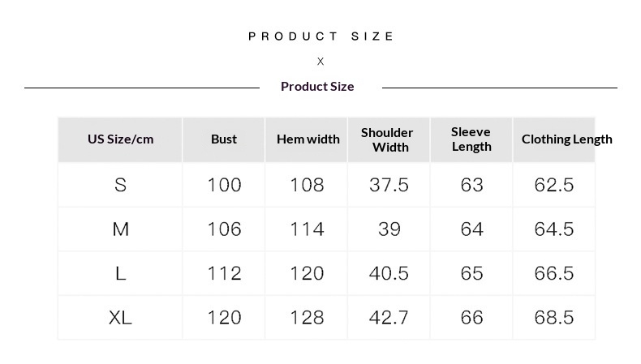Click hem width value 114 for size M
Screen dimensions: 641x364
(308, 229)
